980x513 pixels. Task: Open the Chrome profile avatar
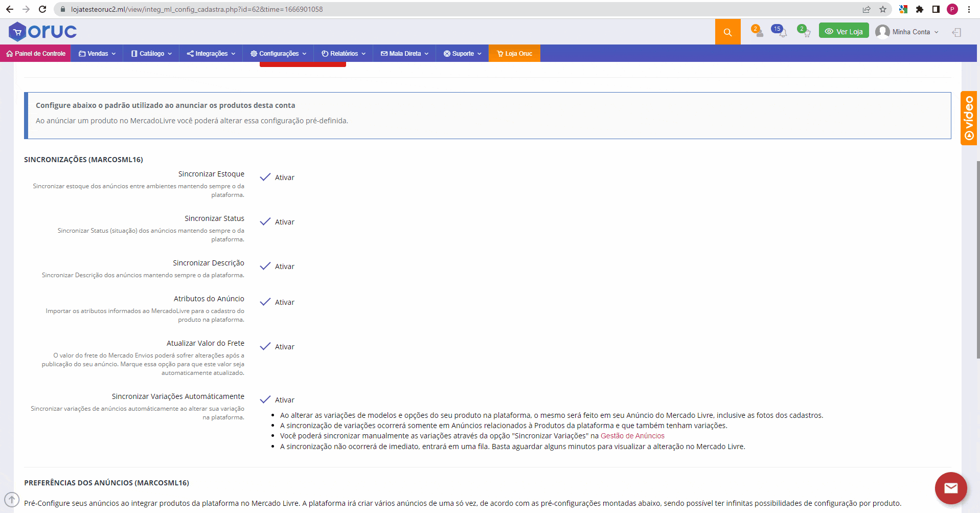952,9
